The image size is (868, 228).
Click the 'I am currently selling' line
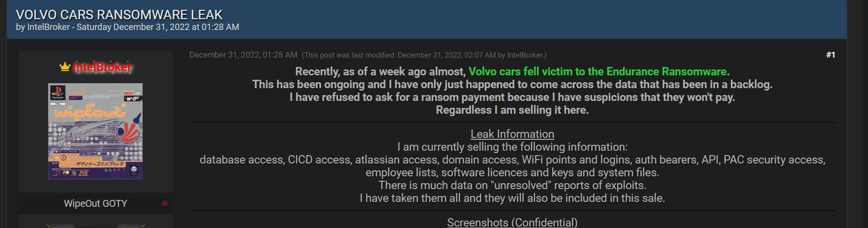[512, 147]
